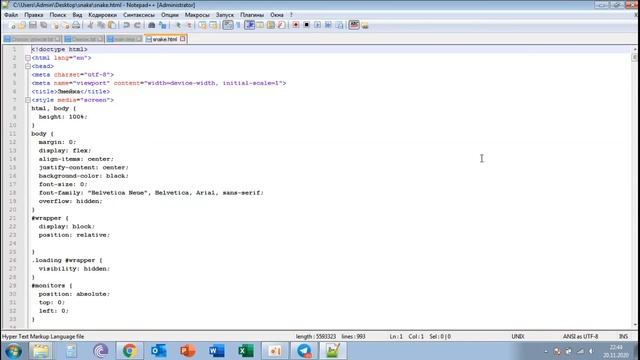Click the 'overflow: hidden;' code line

(x=70, y=201)
